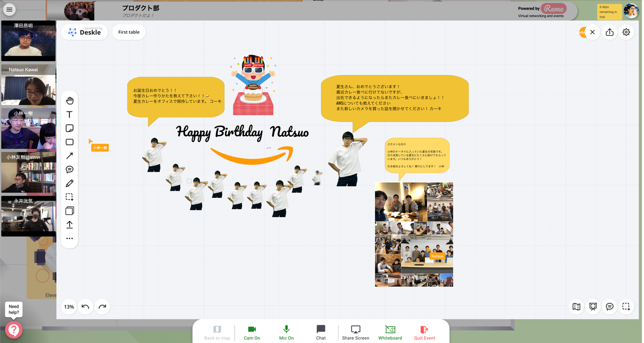Open the First table board name
644x343 pixels.
(129, 32)
